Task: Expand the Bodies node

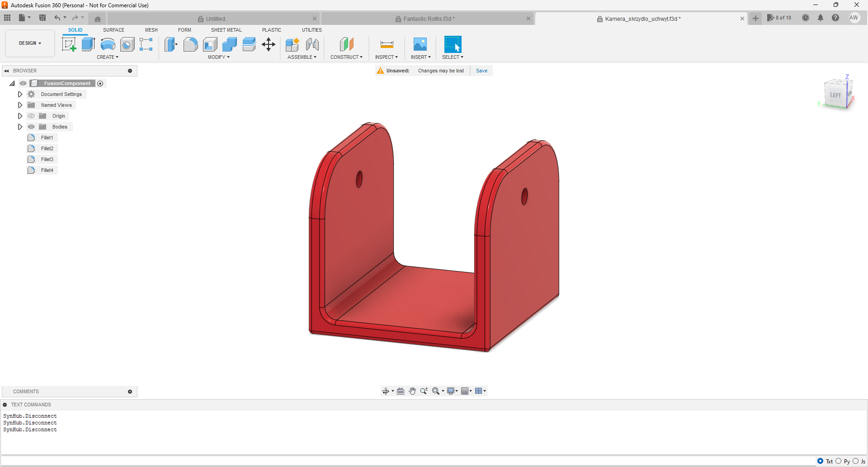Action: point(20,127)
